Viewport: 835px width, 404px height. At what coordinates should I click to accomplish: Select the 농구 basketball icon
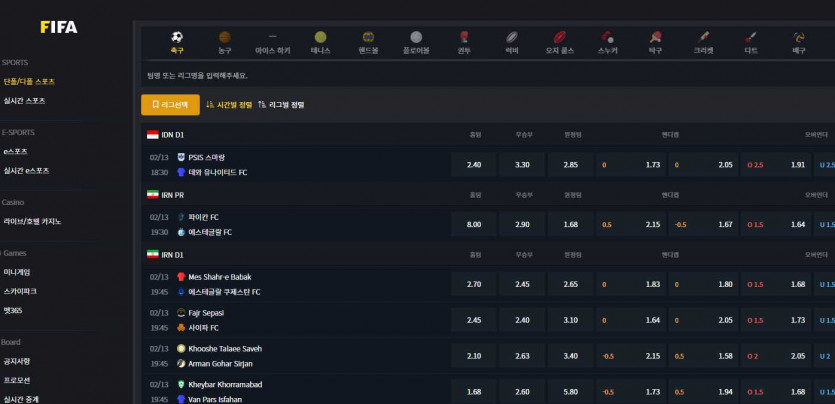[225, 37]
